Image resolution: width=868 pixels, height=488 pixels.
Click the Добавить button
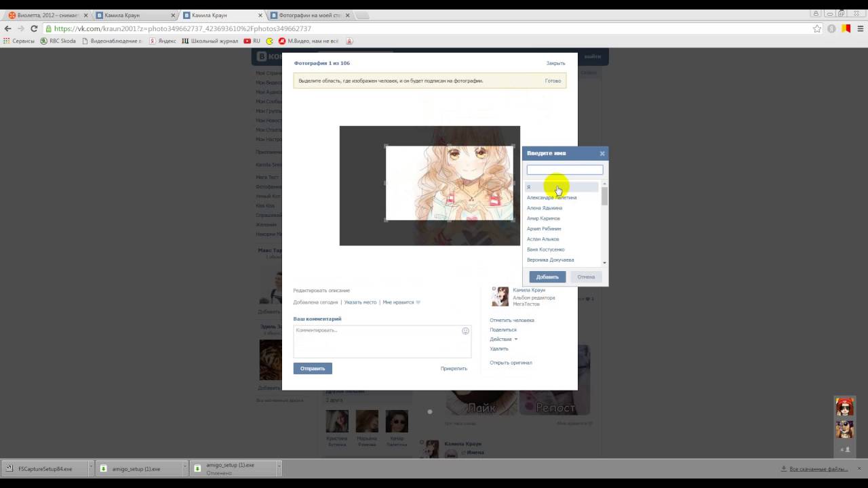click(547, 277)
